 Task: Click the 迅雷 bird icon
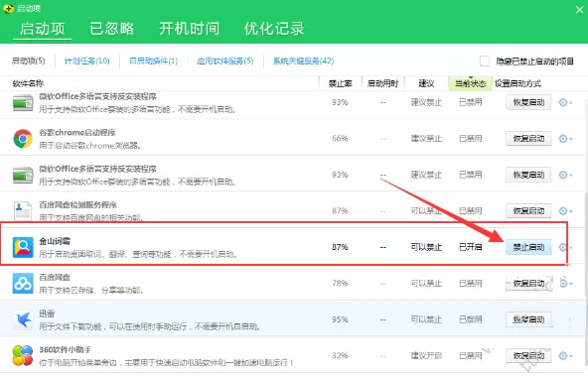(x=23, y=319)
